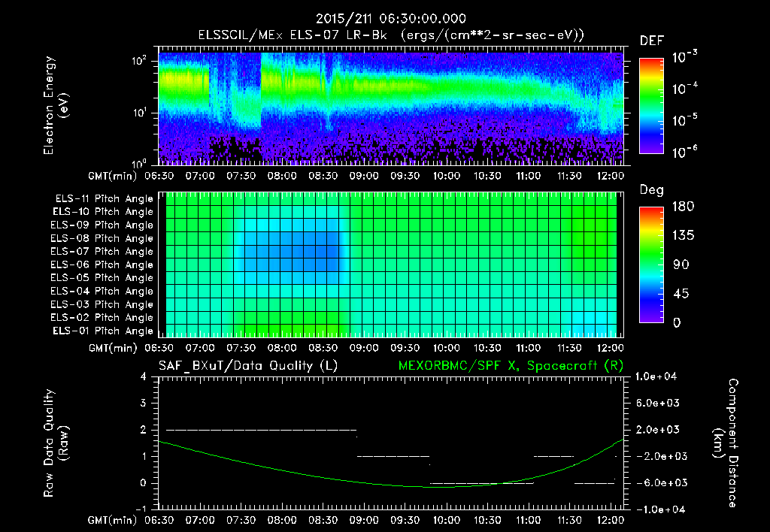Click the ELS-03 Pitch Angle label
The height and width of the screenshot is (532, 770).
(102, 304)
